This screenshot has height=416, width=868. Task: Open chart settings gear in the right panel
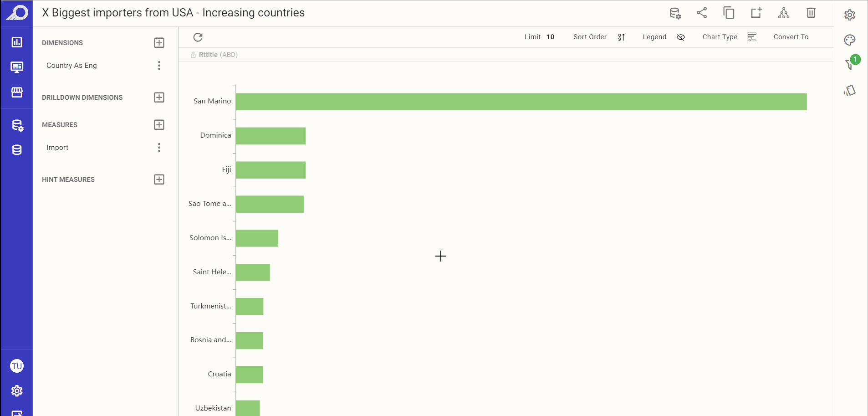pos(850,15)
